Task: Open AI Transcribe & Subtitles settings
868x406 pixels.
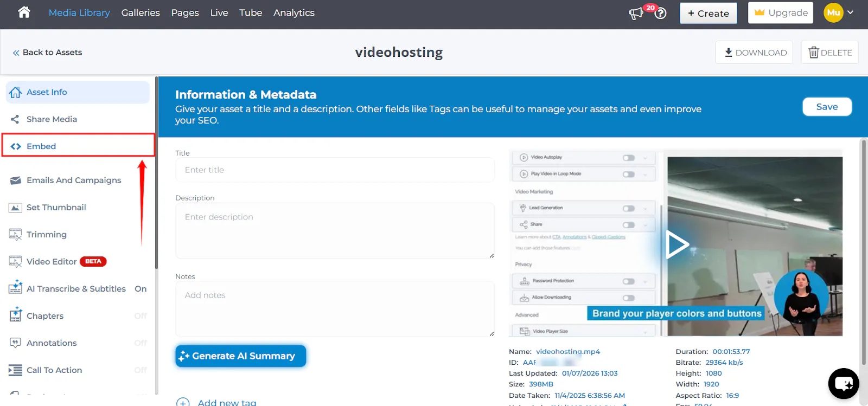Action: (76, 289)
